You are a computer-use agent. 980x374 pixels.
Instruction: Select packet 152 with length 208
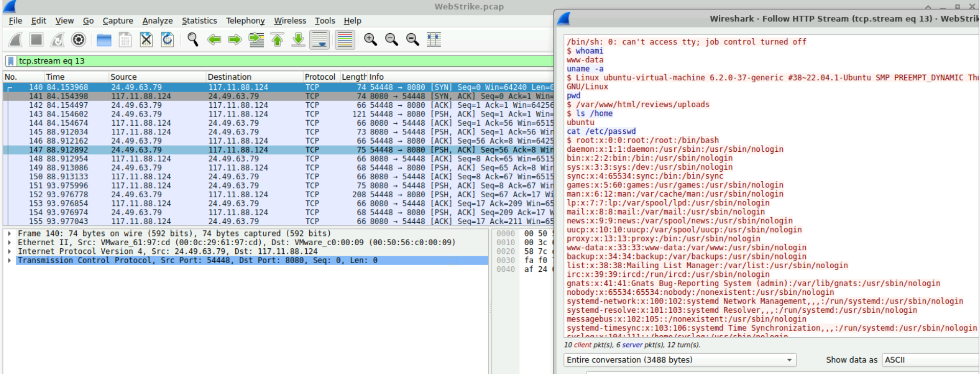point(278,195)
